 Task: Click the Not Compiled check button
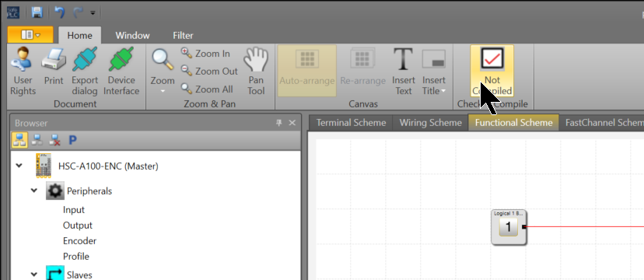(492, 71)
